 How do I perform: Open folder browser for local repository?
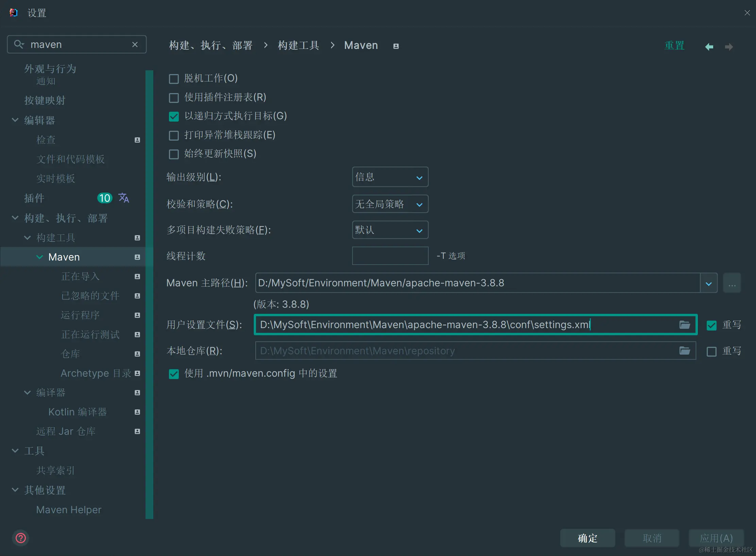[685, 351]
